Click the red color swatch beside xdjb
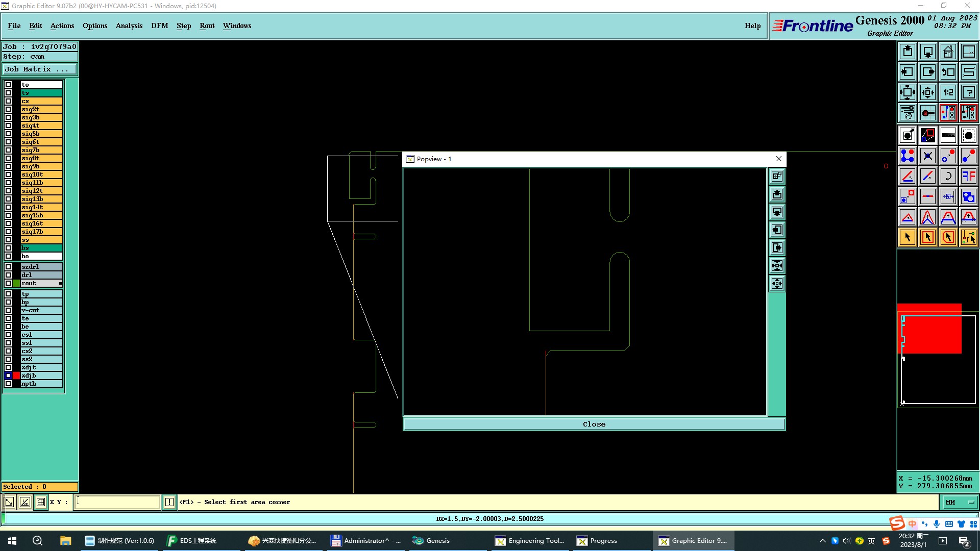Viewport: 980px width, 551px height. click(x=16, y=375)
